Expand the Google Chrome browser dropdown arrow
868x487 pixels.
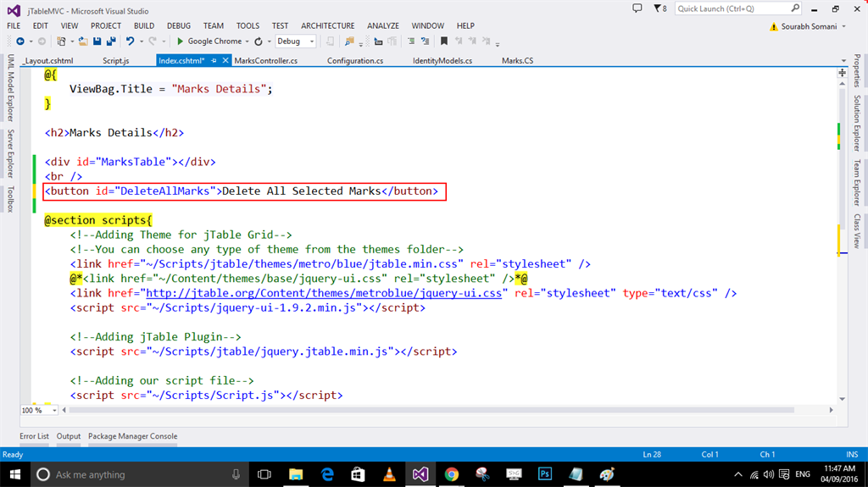coord(247,42)
